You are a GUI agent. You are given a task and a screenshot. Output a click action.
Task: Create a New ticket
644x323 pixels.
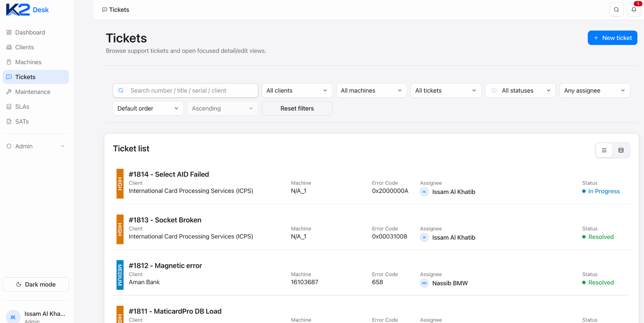coord(612,38)
